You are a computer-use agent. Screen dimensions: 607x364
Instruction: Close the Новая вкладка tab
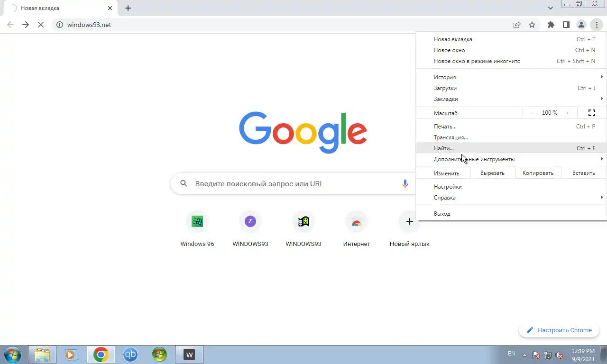110,8
